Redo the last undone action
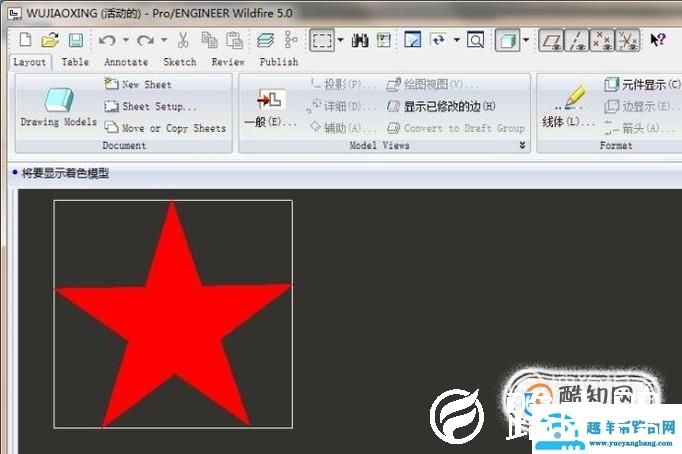This screenshot has width=682, height=454. click(x=145, y=40)
